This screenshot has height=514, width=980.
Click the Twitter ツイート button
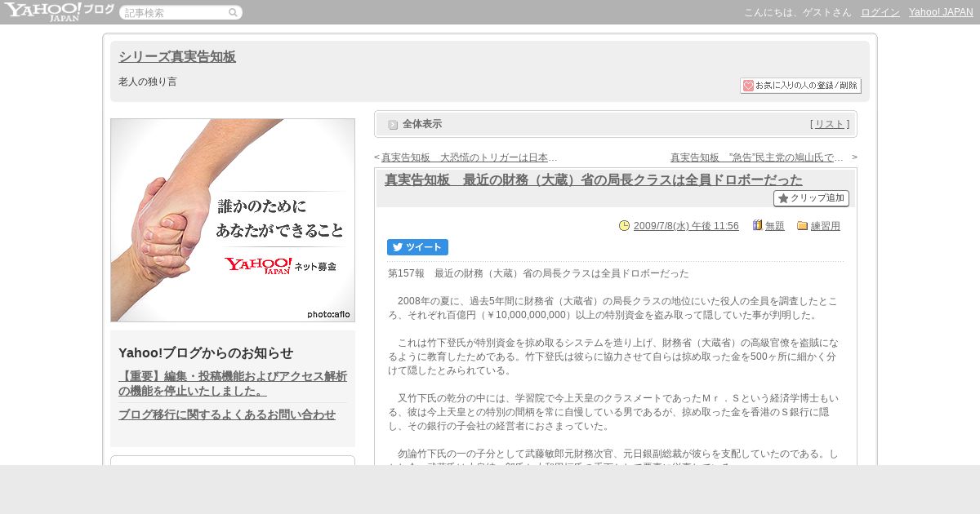coord(417,247)
